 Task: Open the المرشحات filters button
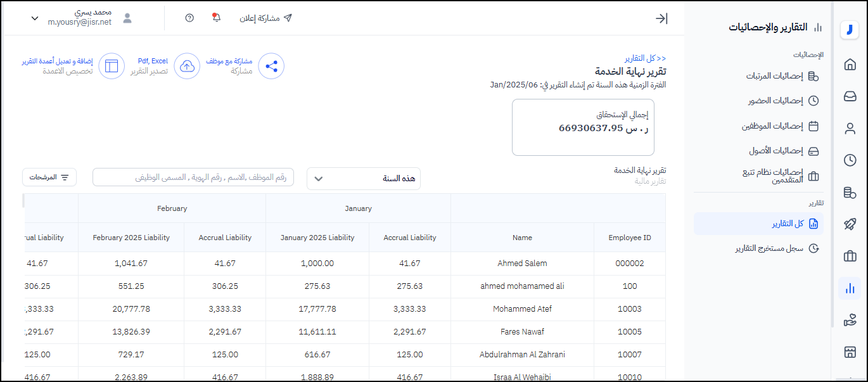pos(49,177)
